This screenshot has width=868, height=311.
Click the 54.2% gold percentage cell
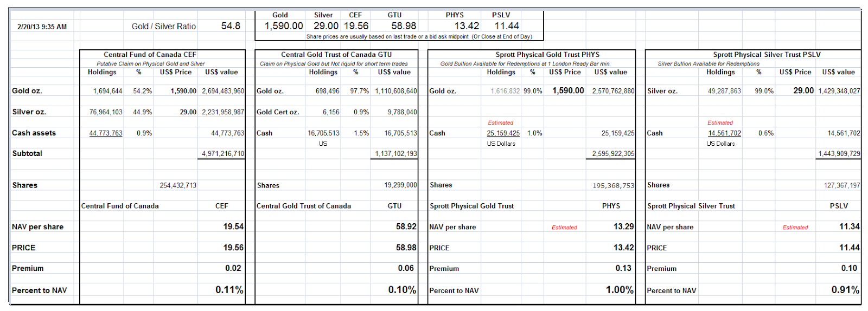143,91
